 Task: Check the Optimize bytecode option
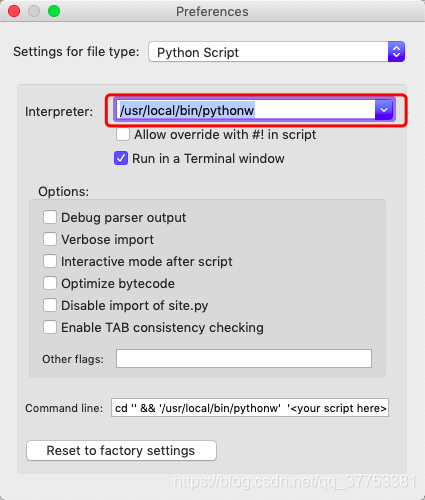[50, 283]
